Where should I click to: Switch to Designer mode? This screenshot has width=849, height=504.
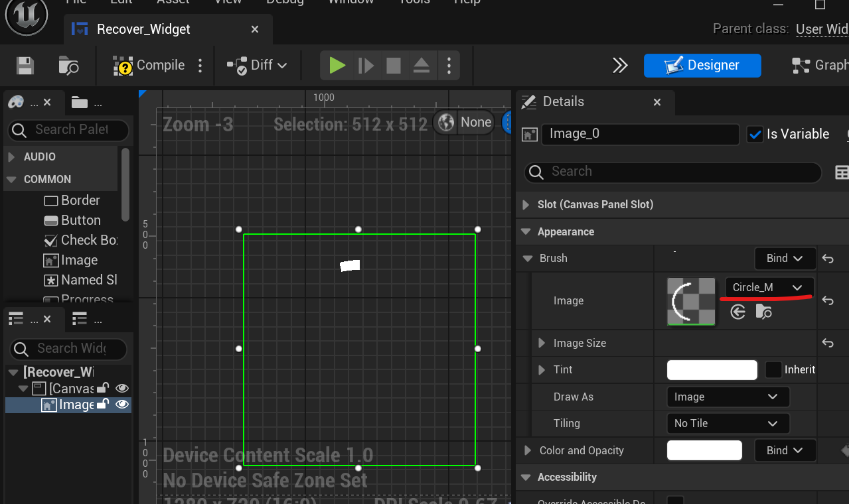click(x=702, y=65)
